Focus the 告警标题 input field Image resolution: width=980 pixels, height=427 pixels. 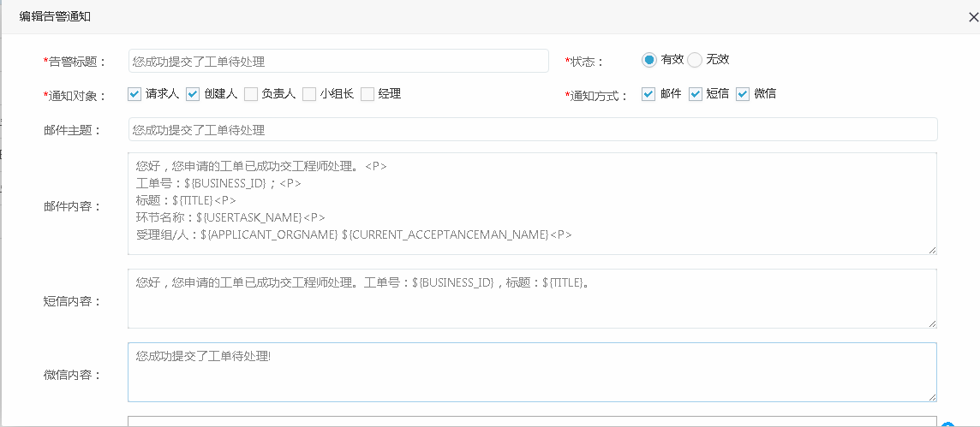(x=338, y=62)
